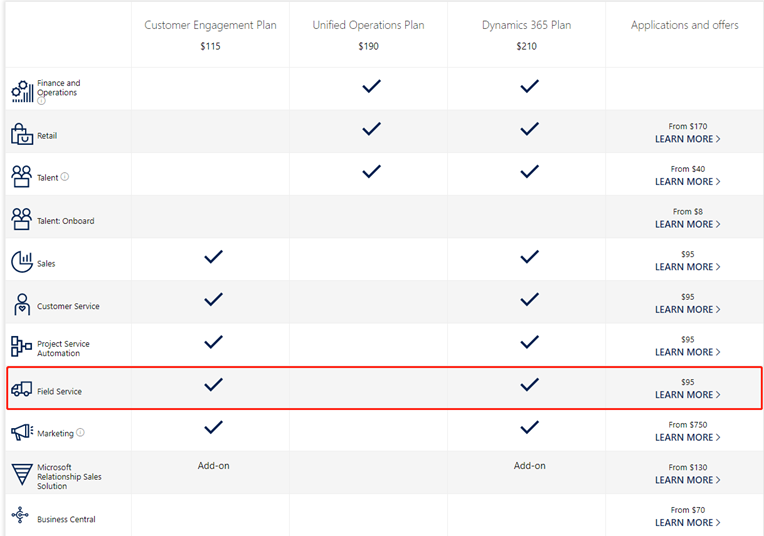The image size is (764, 536).
Task: Open LEARN MORE for Customer Service
Action: pos(688,309)
